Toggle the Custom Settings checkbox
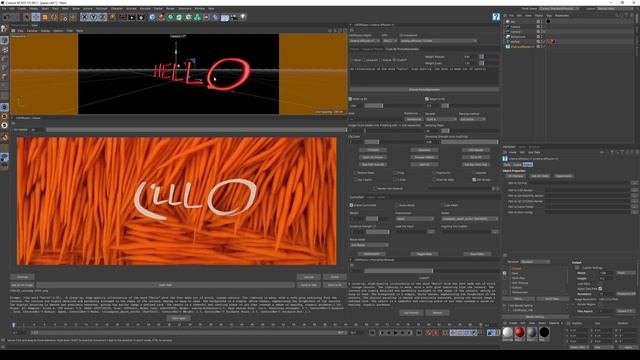Image resolution: width=640 pixels, height=360 pixels. (577, 268)
